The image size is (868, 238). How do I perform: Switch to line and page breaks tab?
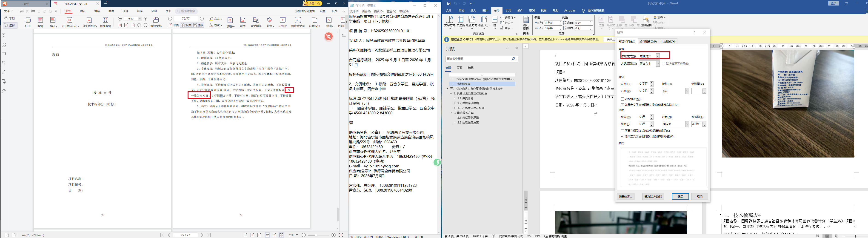[x=648, y=41]
